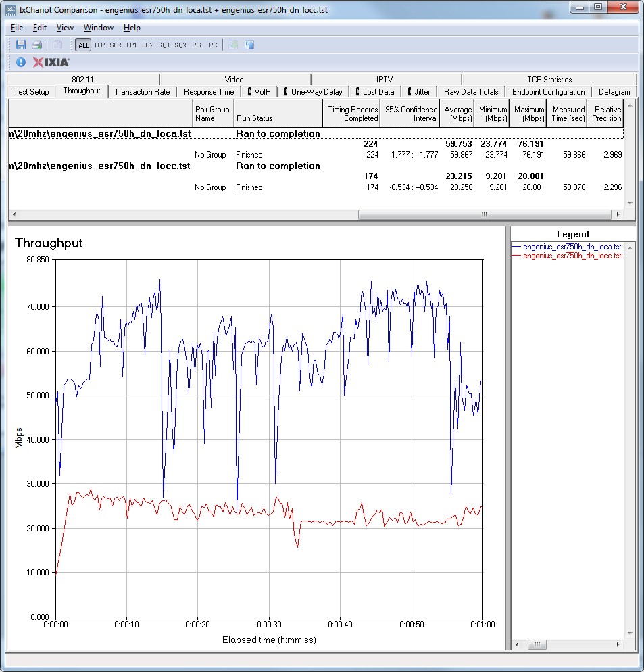Select red legend entry engenius_esr750h_dn_locc.tst
The height and width of the screenshot is (672, 644).
(x=568, y=256)
